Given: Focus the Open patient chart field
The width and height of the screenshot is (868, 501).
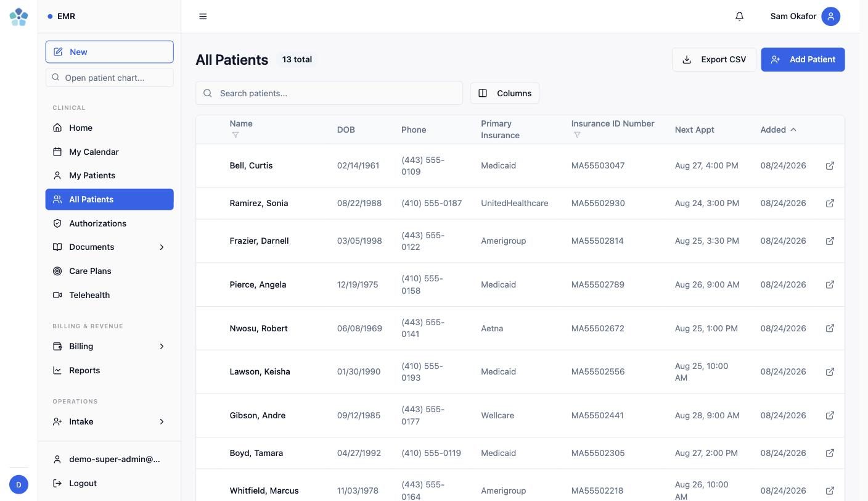Looking at the screenshot, I should (x=109, y=78).
